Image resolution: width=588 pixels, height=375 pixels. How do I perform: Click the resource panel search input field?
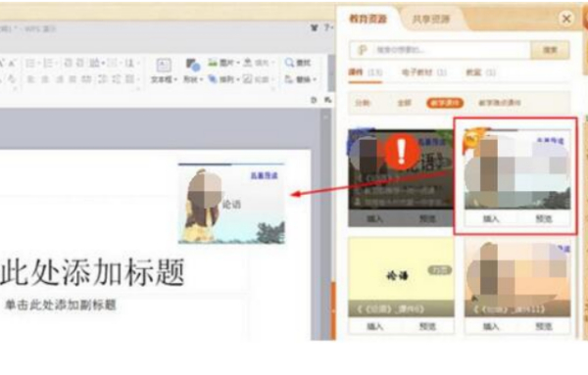[x=440, y=50]
